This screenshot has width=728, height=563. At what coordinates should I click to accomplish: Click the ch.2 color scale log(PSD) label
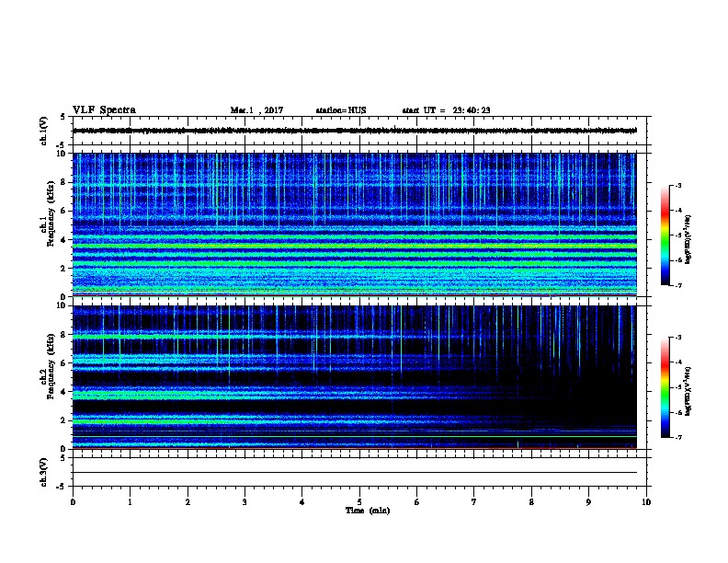point(688,392)
